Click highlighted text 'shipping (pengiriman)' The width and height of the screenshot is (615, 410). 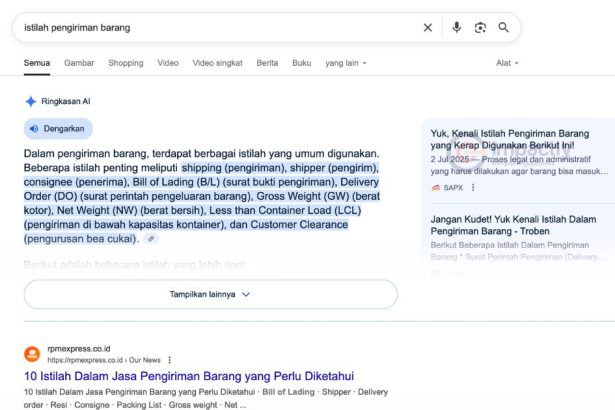tap(233, 168)
